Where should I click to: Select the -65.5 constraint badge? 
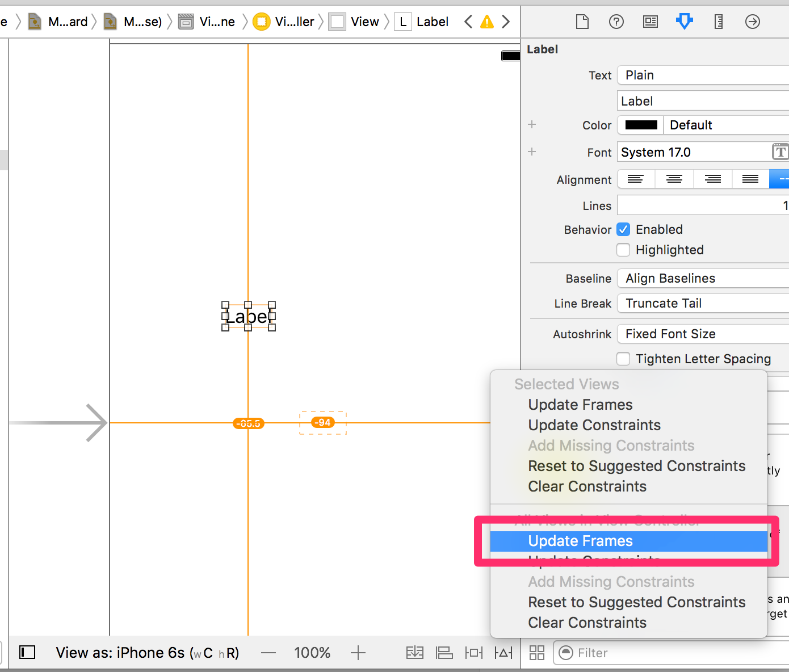coord(249,423)
